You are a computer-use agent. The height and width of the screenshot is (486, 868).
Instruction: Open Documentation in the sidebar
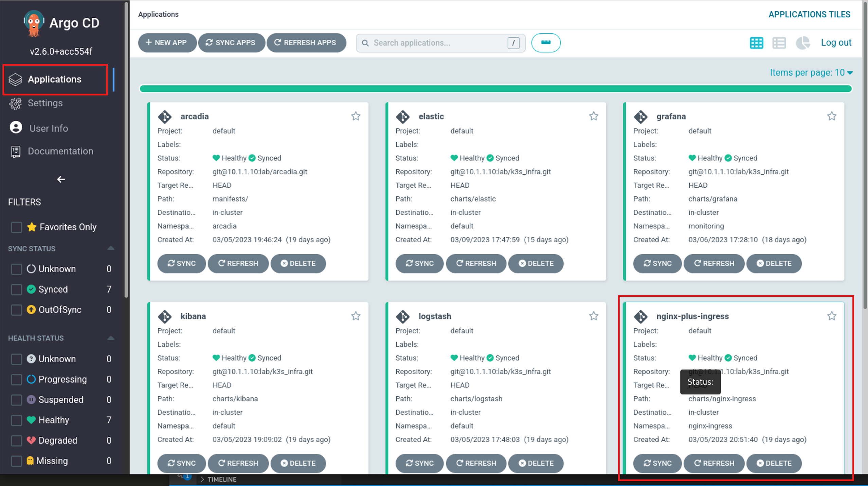pyautogui.click(x=60, y=151)
